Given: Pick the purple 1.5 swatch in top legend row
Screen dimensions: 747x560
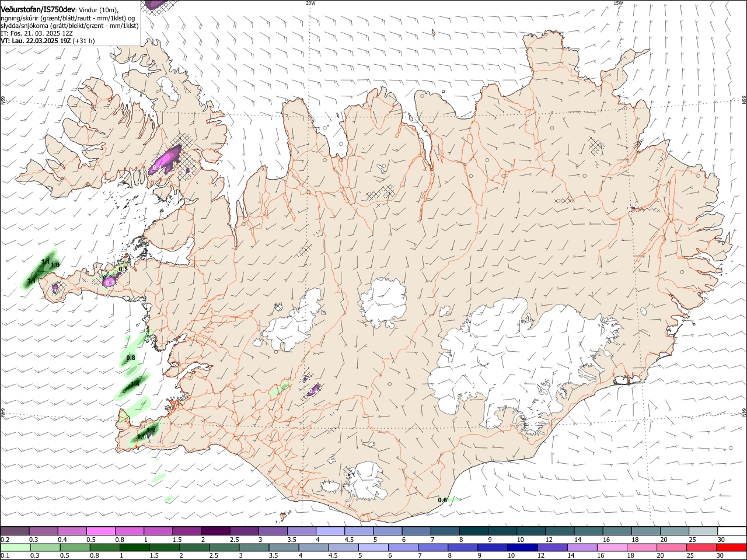Looking at the screenshot, I should tap(187, 531).
